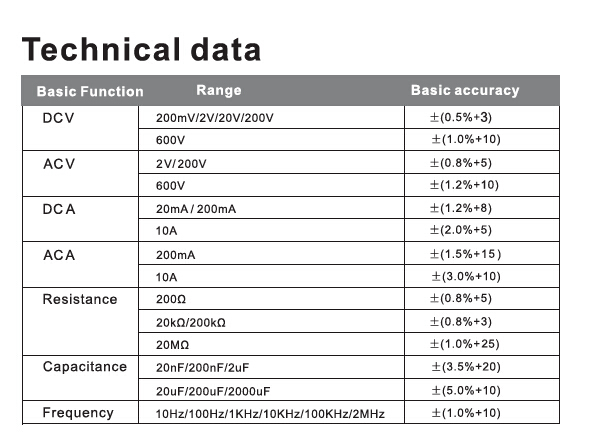Image resolution: width=599 pixels, height=446 pixels.
Task: Select the Range column header
Action: click(x=219, y=90)
